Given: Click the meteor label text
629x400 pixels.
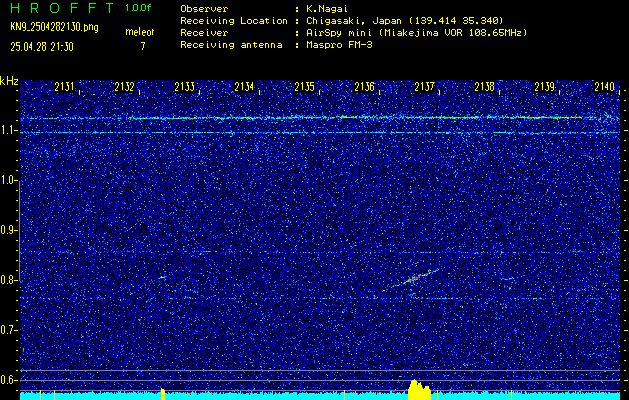Looking at the screenshot, I should click(140, 32).
